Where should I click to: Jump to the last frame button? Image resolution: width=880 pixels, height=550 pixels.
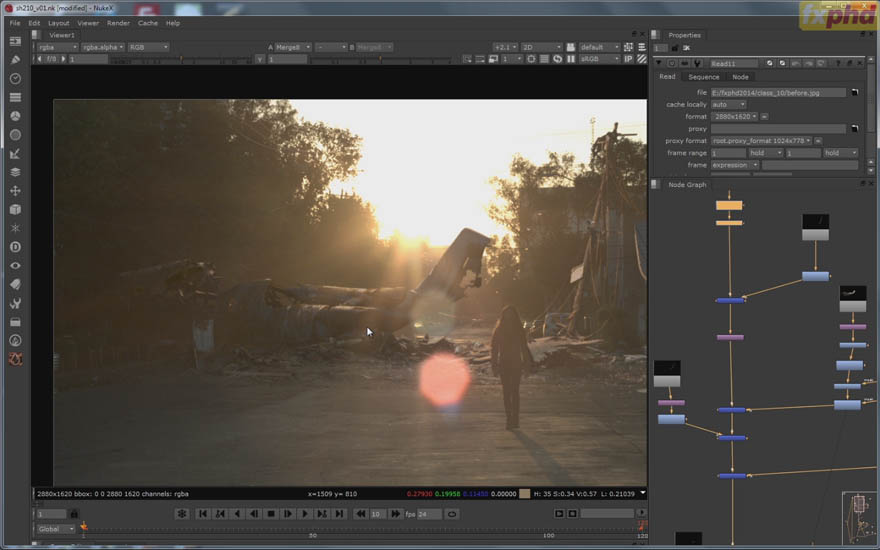click(339, 514)
